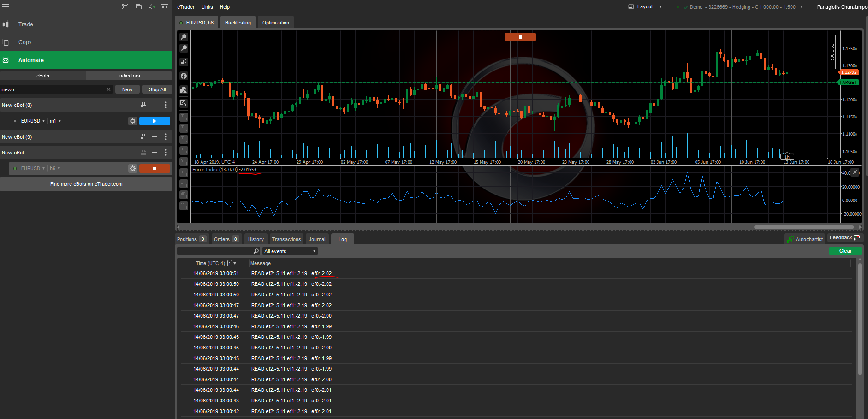Stop cBot via orange chart button
The height and width of the screenshot is (419, 868).
pyautogui.click(x=520, y=37)
